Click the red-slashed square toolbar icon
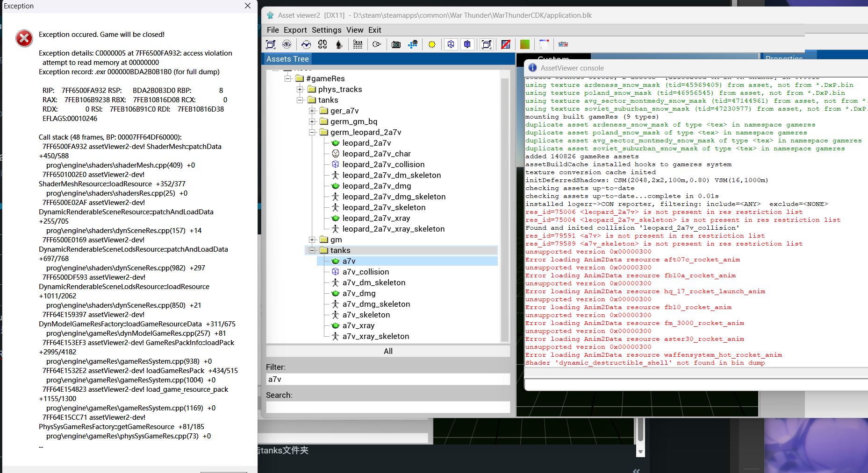The height and width of the screenshot is (473, 868). [x=506, y=44]
